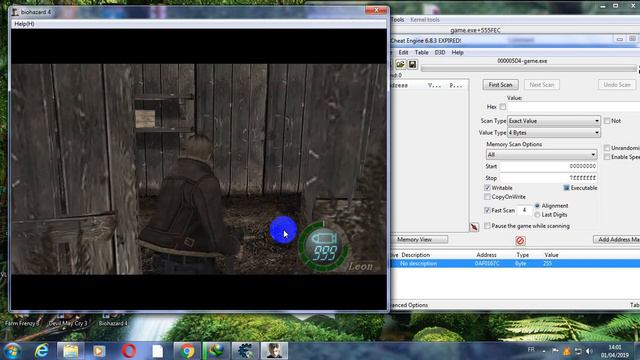Viewport: 640px width, 360px height.
Task: Click the red delete-all circle icon
Action: click(520, 240)
